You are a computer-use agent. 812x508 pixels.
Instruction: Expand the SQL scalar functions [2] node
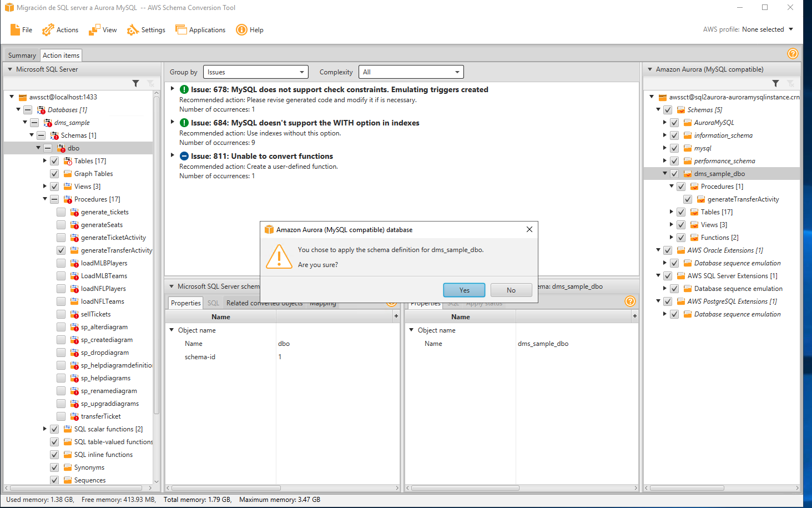click(45, 429)
